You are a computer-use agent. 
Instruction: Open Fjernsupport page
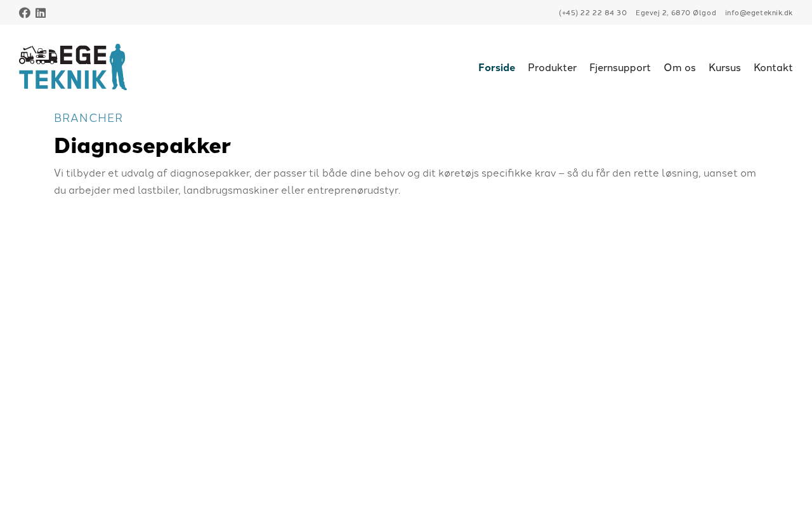(x=620, y=67)
